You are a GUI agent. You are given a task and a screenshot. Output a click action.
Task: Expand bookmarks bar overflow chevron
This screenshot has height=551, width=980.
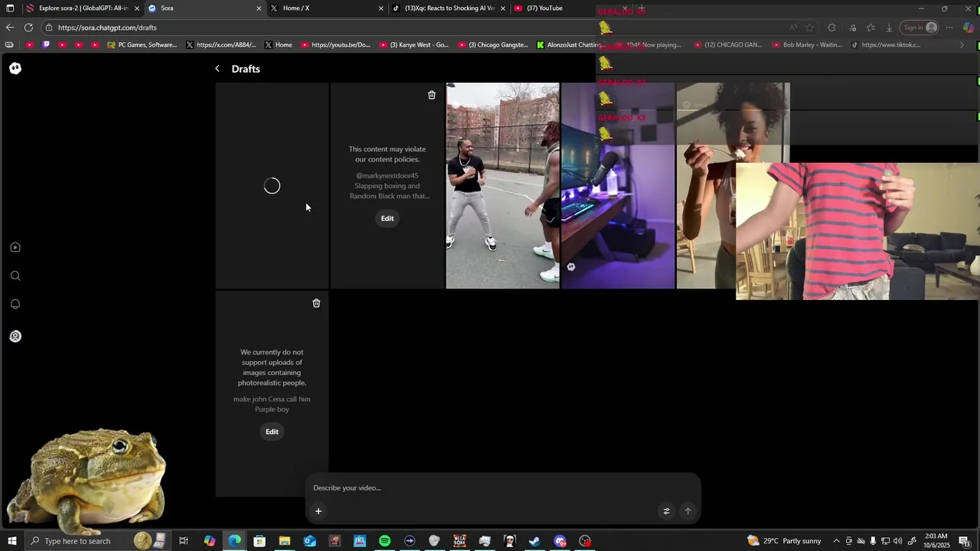[x=962, y=45]
